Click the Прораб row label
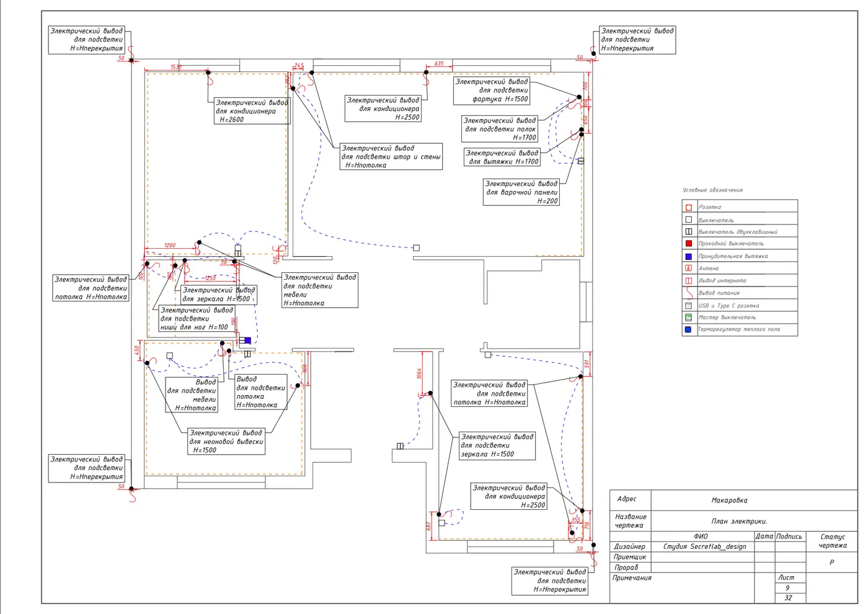The height and width of the screenshot is (614, 868). pos(626,567)
